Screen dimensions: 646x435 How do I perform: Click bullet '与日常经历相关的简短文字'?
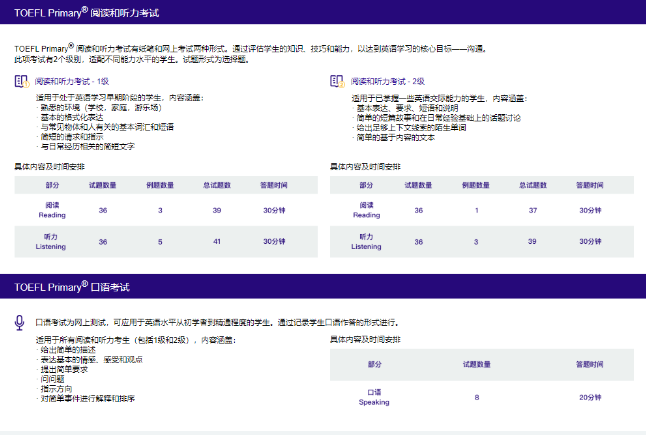(87, 146)
